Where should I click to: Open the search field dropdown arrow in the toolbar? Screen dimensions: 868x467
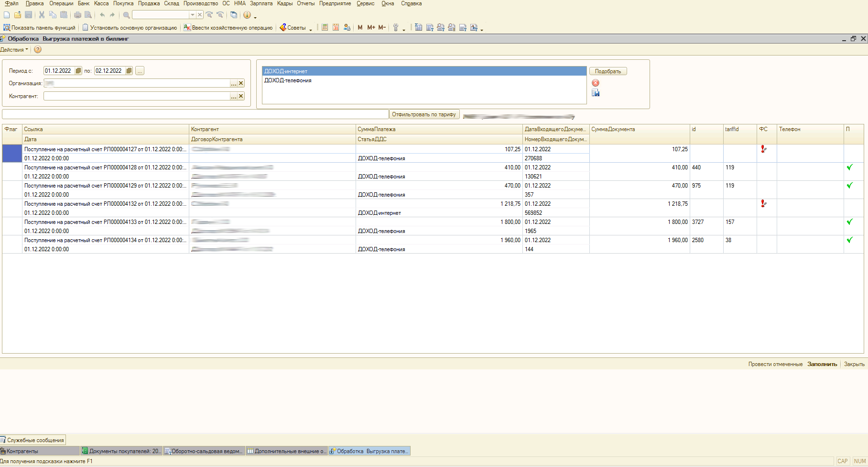(x=193, y=15)
